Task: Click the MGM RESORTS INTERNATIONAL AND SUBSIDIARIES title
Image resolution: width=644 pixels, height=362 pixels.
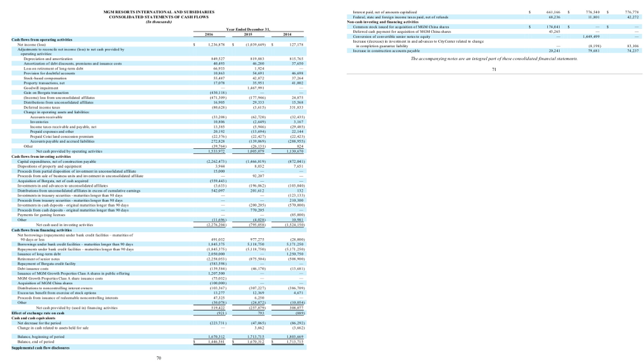Action: pos(158,11)
